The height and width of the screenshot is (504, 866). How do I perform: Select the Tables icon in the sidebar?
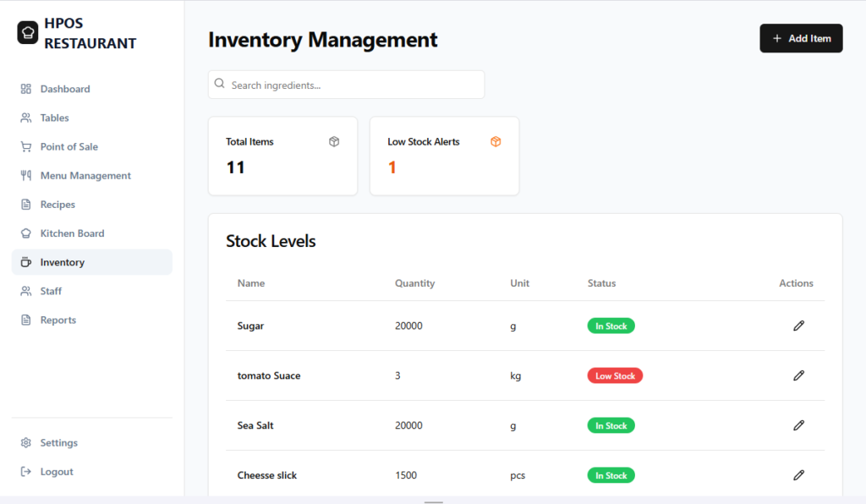pos(25,118)
